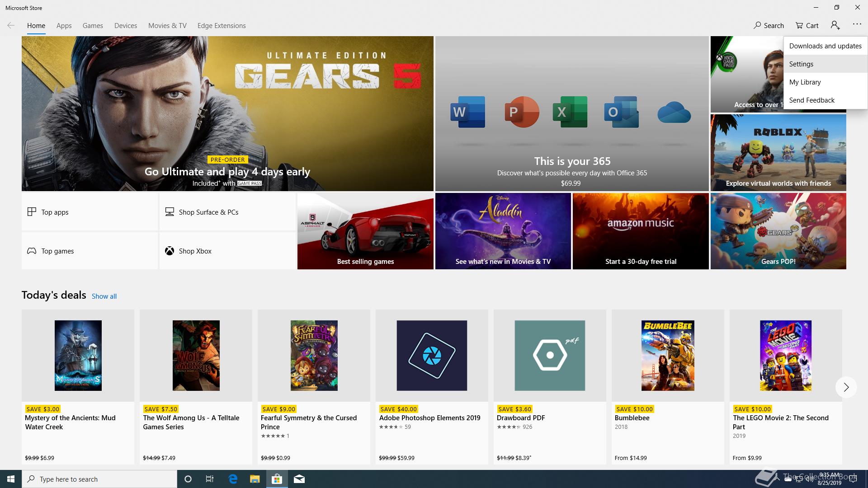
Task: Open the Gears POP! tile
Action: [x=778, y=231]
